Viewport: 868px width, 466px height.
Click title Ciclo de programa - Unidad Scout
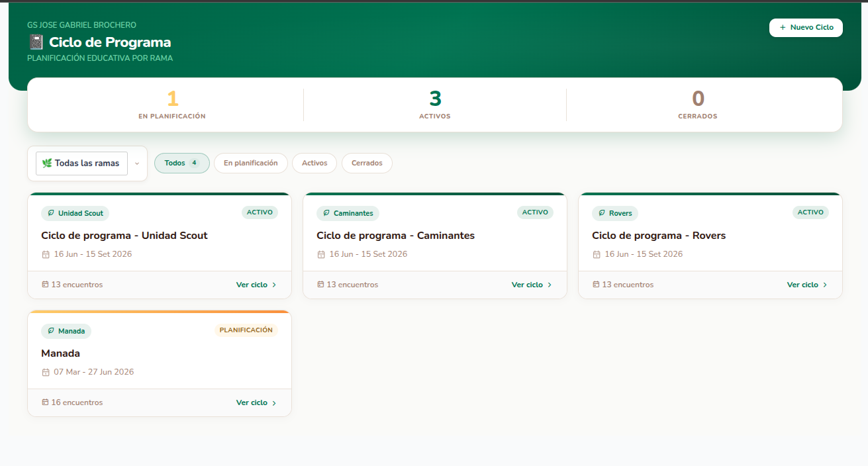pos(124,236)
